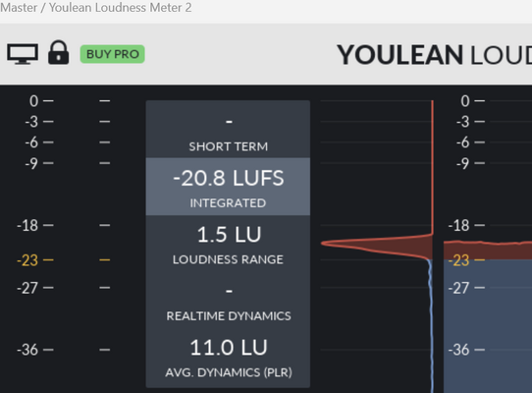This screenshot has height=393, width=532.
Task: Click the Master / Youlean Loudness Meter 2 title
Action: [96, 8]
